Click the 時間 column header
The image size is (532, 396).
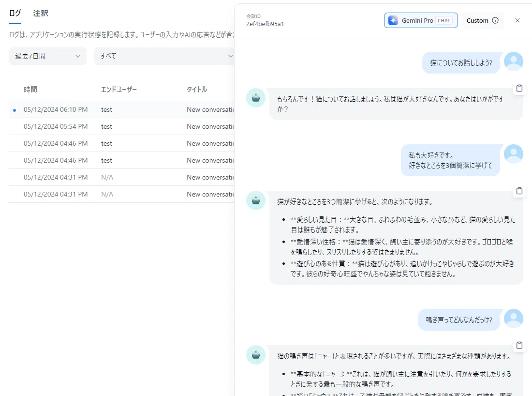coord(30,90)
